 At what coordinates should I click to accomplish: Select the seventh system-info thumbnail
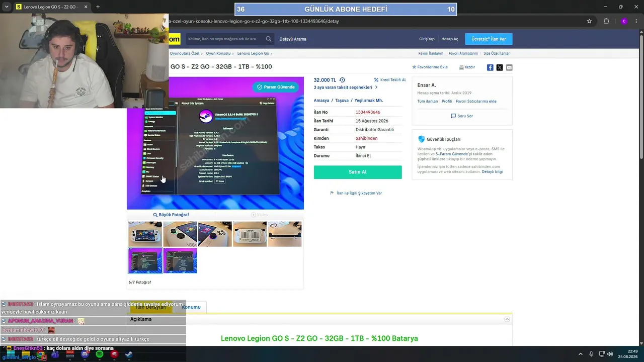coord(180,260)
